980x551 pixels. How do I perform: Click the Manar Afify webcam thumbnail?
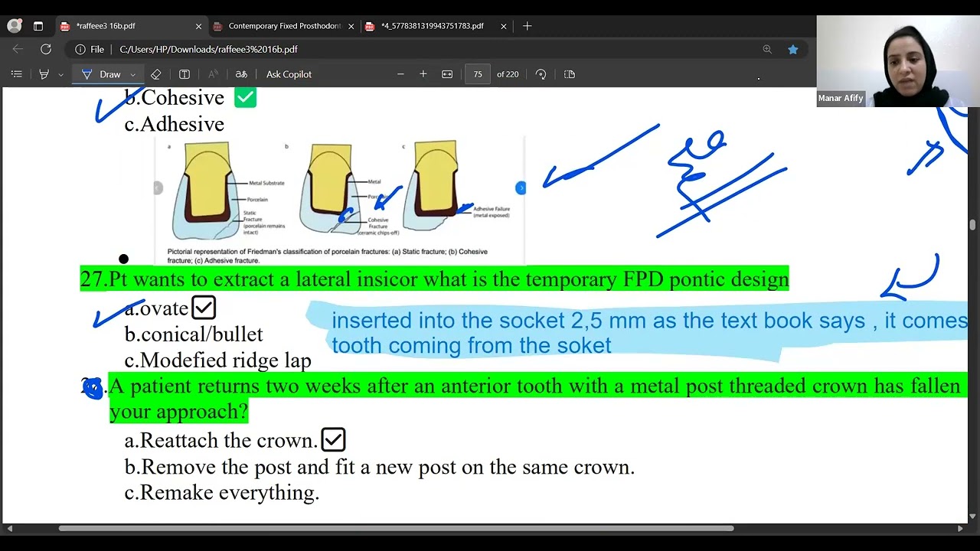[x=898, y=61]
